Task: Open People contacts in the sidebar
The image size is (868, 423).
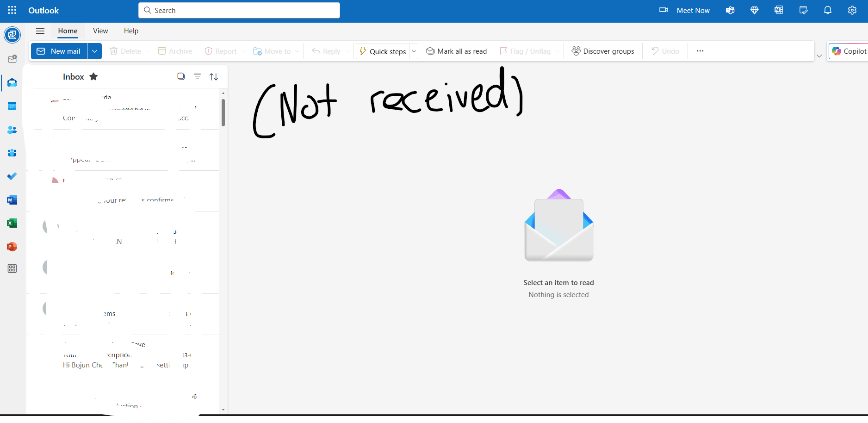Action: point(12,130)
